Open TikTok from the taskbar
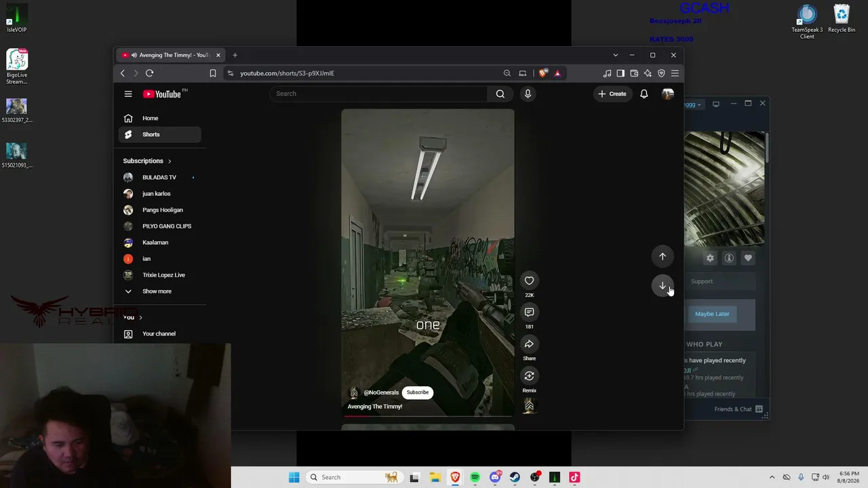Image resolution: width=868 pixels, height=488 pixels. pos(574,477)
